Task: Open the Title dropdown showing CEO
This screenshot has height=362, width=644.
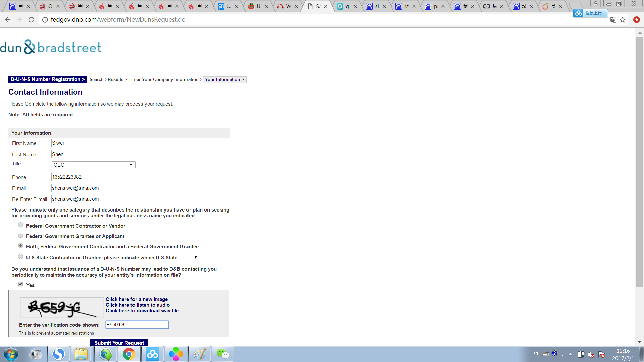Action: pyautogui.click(x=93, y=165)
